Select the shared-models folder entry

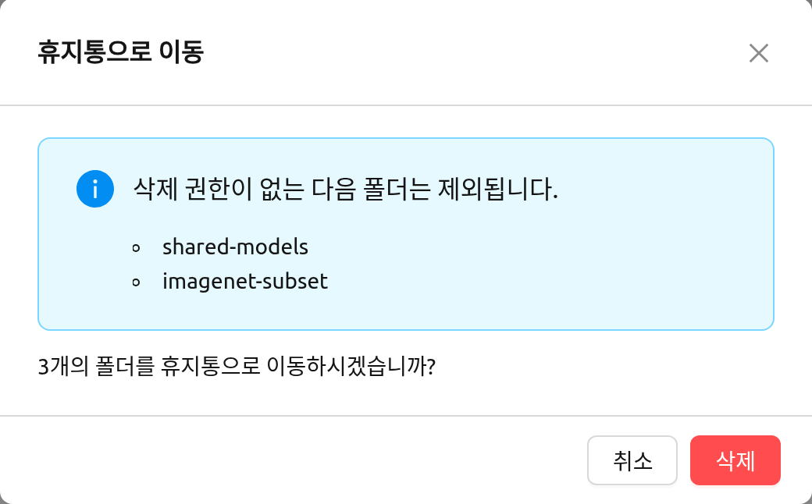[x=235, y=247]
